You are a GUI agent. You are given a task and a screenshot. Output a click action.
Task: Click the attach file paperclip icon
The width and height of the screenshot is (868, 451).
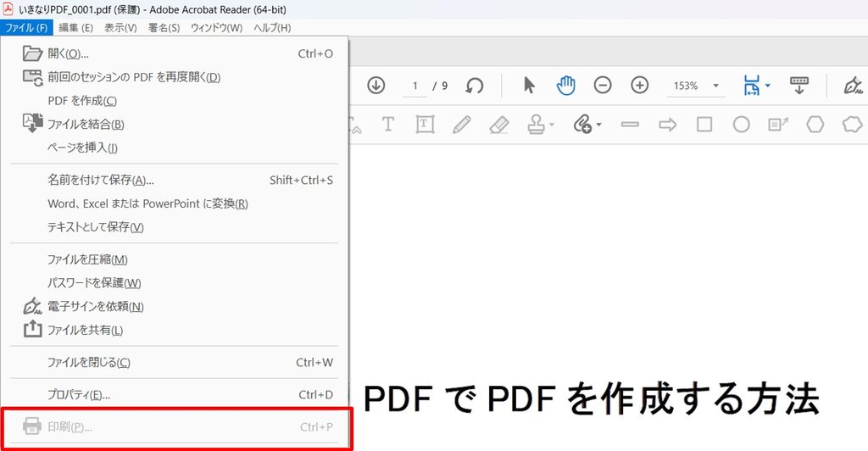[582, 124]
